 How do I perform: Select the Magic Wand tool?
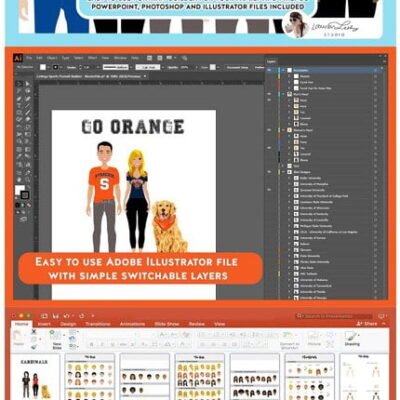(19, 91)
